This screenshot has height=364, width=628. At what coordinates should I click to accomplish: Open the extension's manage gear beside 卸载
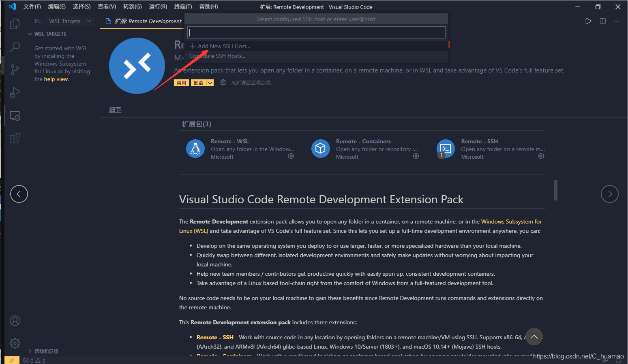pyautogui.click(x=223, y=83)
